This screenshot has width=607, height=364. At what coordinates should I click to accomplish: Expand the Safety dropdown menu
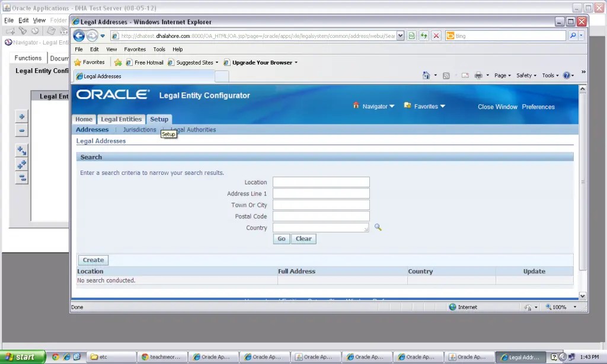click(x=525, y=75)
